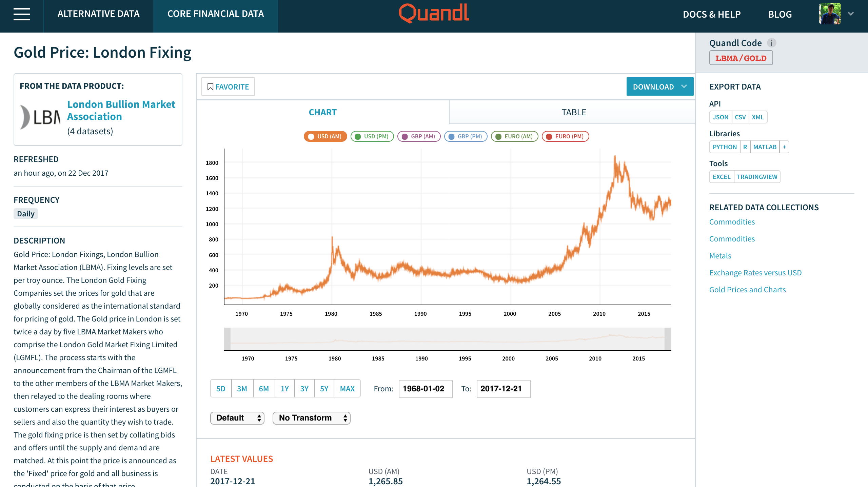Click the favorite bookmark icon

tap(210, 87)
